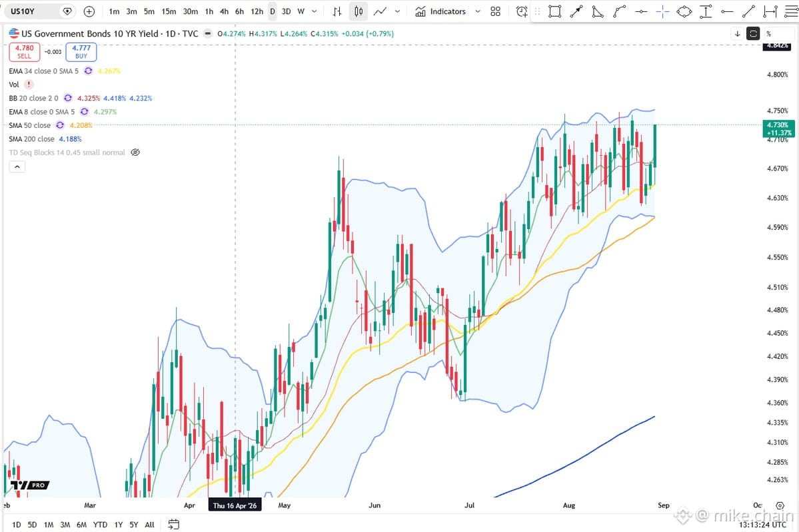Viewport: 799px width, 532px height.
Task: Select the triangle drawing tool
Action: (598, 11)
